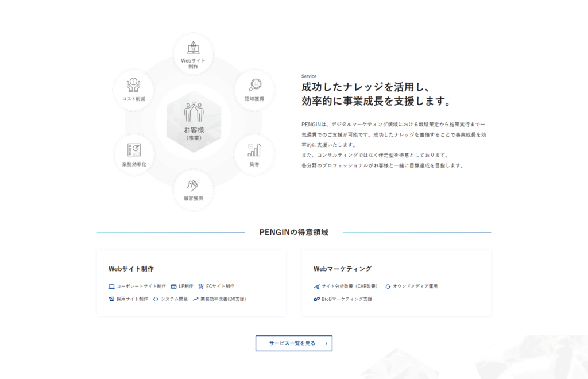The image size is (588, 379).
Task: Open サービス一覧を見る
Action: point(293,343)
